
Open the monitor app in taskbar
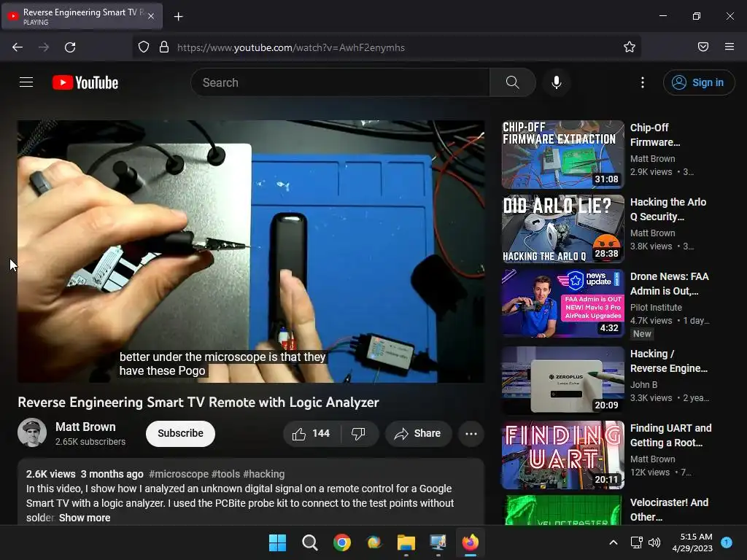click(x=438, y=542)
